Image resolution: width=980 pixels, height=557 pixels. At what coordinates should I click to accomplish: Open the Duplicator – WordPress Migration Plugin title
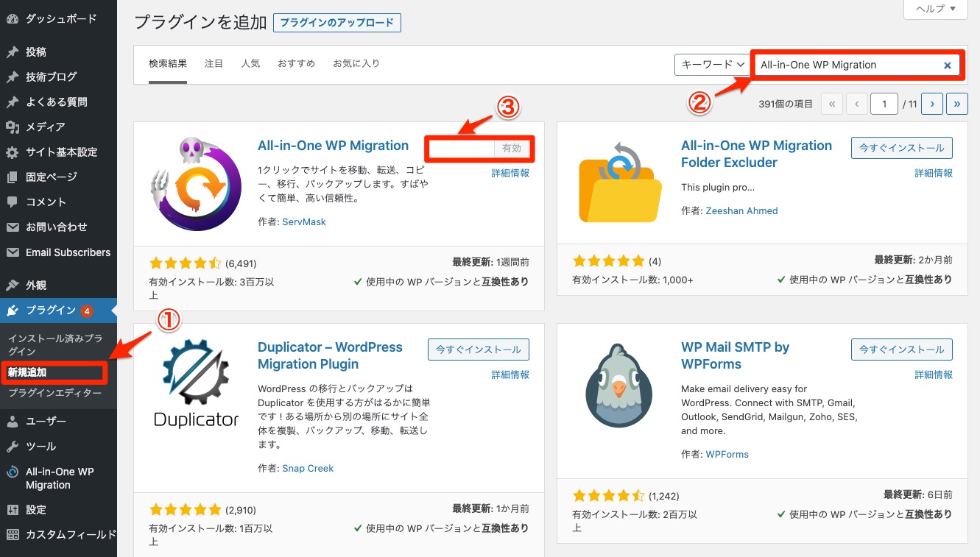pyautogui.click(x=330, y=355)
